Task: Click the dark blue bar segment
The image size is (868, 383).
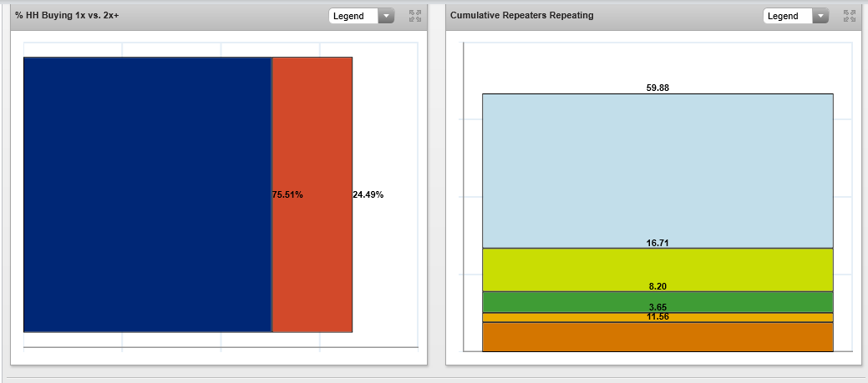Action: (147, 194)
